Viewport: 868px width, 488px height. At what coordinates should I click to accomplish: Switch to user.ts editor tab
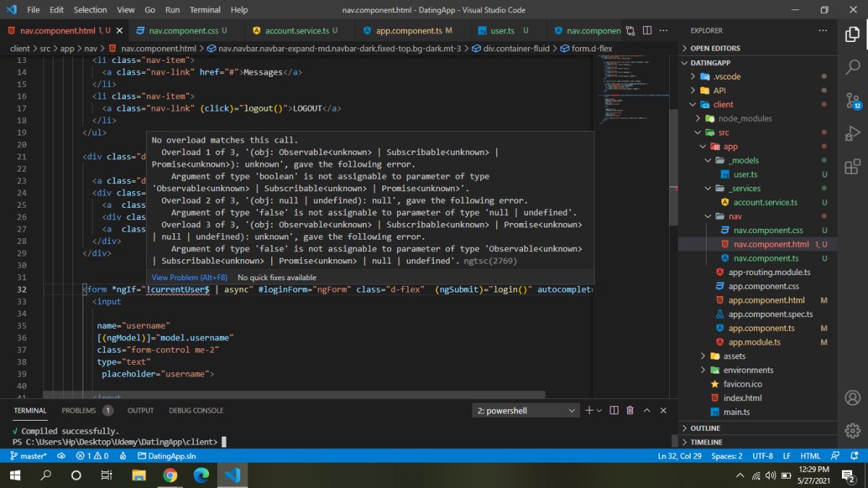(x=508, y=30)
